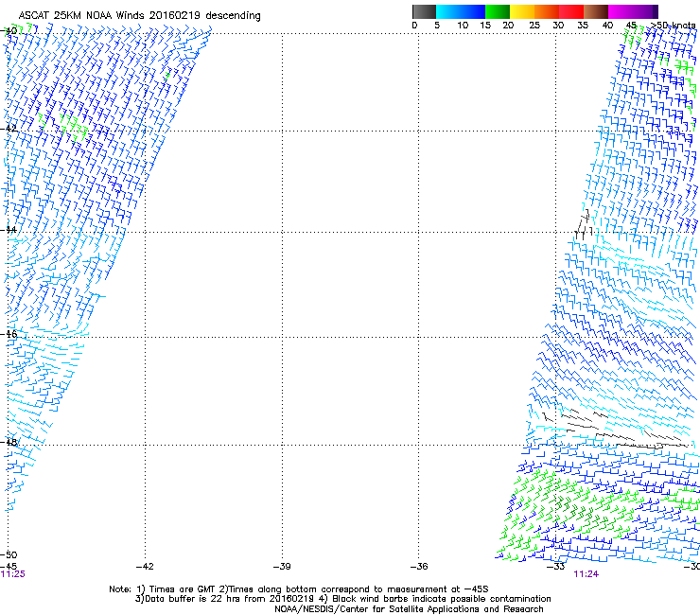700x615 pixels.
Task: Click the 'NOAA/NESDIS/Center for Satellite Applications and Research' credit
Action: (409, 609)
